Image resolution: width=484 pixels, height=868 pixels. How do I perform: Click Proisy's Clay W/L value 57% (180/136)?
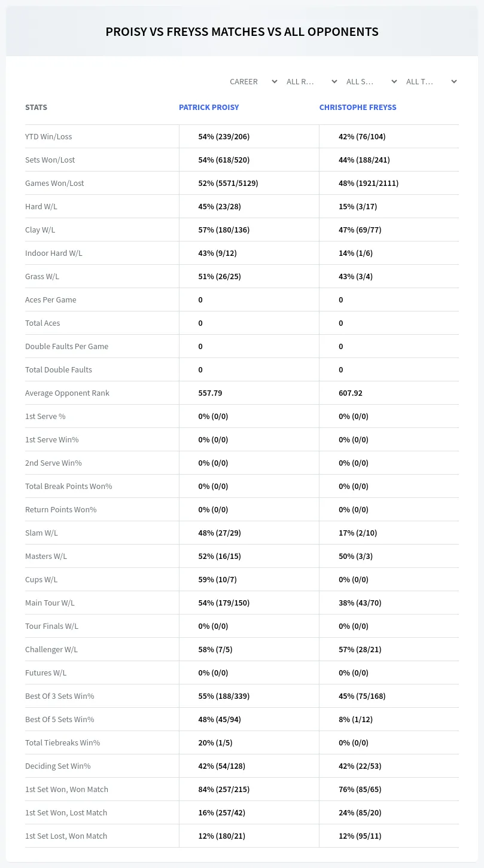coord(224,230)
